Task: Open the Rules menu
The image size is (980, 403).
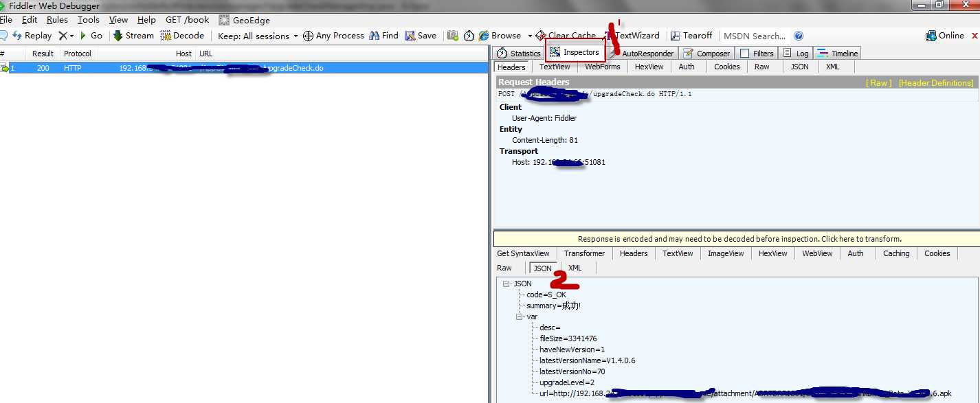Action: coord(57,20)
